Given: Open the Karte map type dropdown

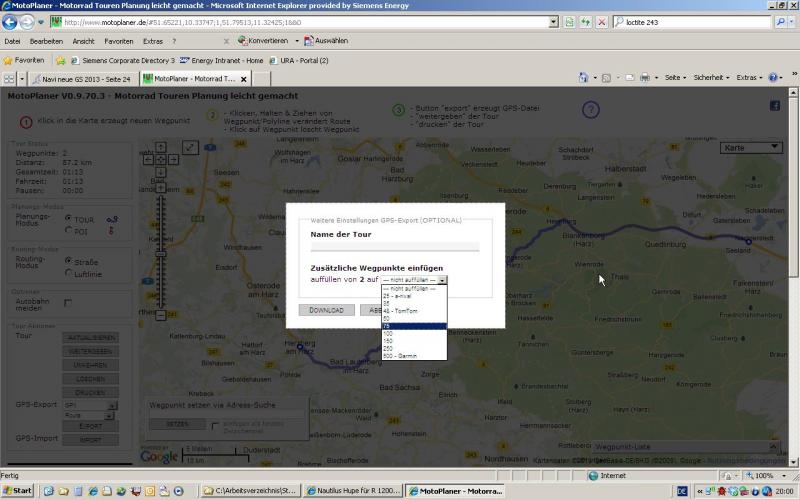Looking at the screenshot, I should click(x=751, y=147).
